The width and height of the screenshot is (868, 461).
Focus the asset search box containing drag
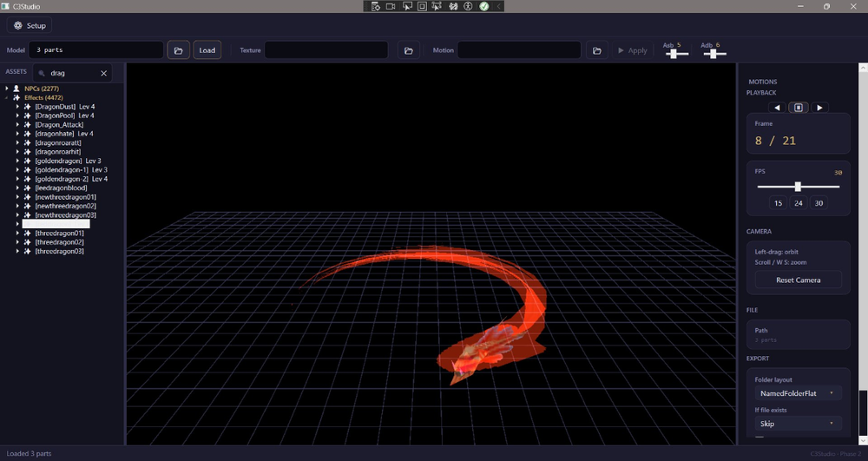[73, 73]
